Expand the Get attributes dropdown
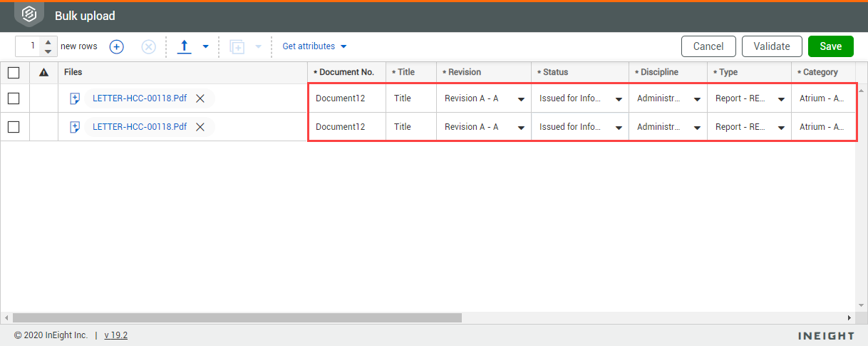Image resolution: width=868 pixels, height=346 pixels. click(315, 46)
